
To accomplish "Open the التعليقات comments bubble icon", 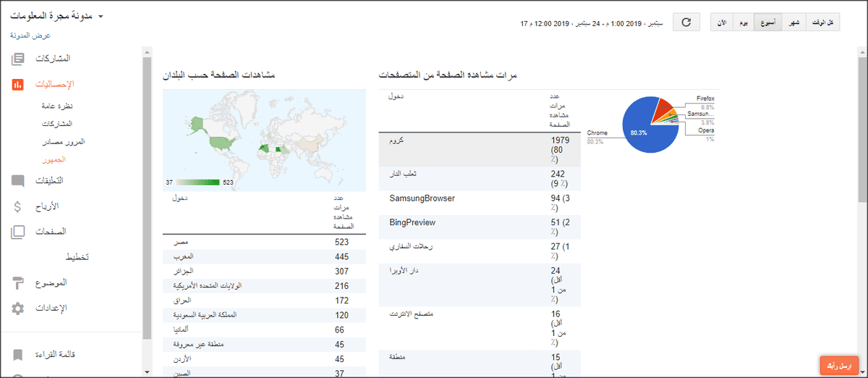I will 18,180.
